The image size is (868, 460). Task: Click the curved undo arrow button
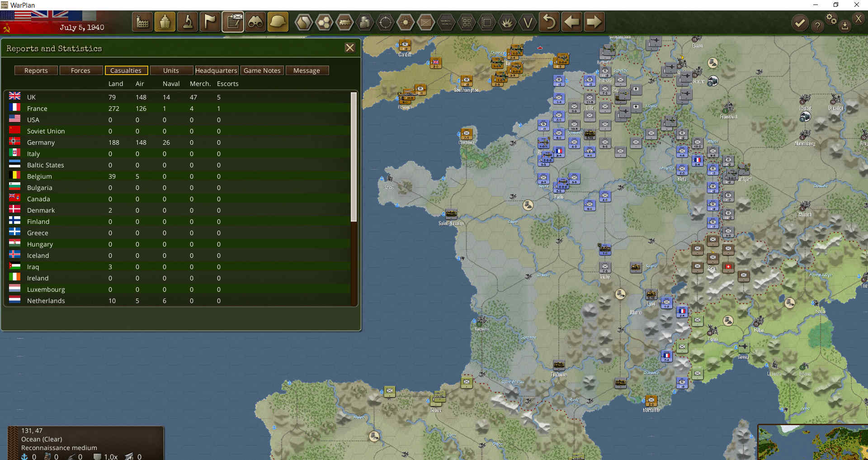click(549, 22)
